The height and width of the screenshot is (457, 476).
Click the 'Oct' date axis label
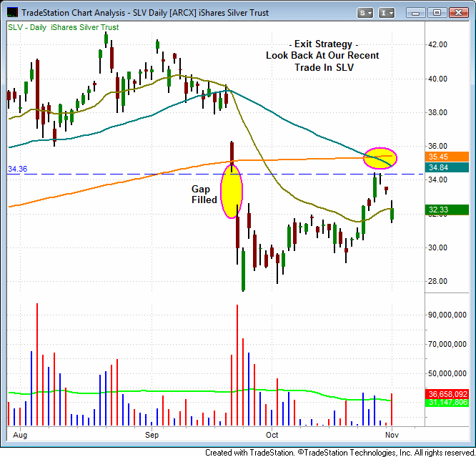coord(272,435)
